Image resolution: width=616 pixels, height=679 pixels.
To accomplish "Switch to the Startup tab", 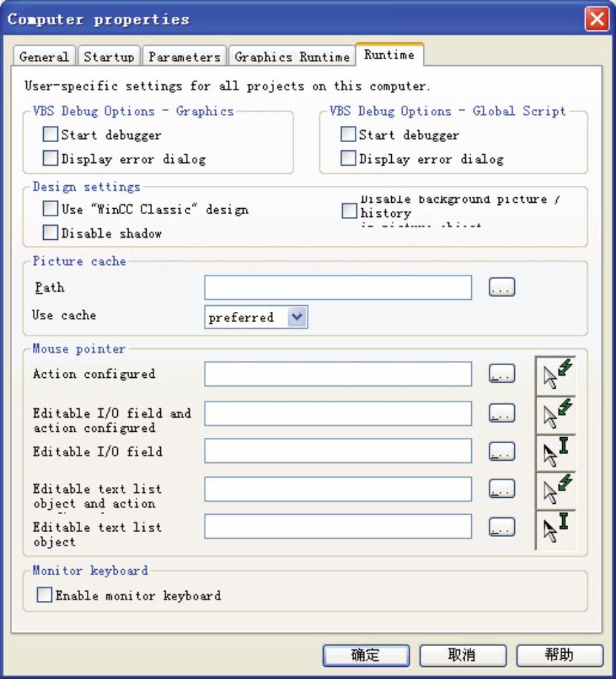I will [x=109, y=57].
